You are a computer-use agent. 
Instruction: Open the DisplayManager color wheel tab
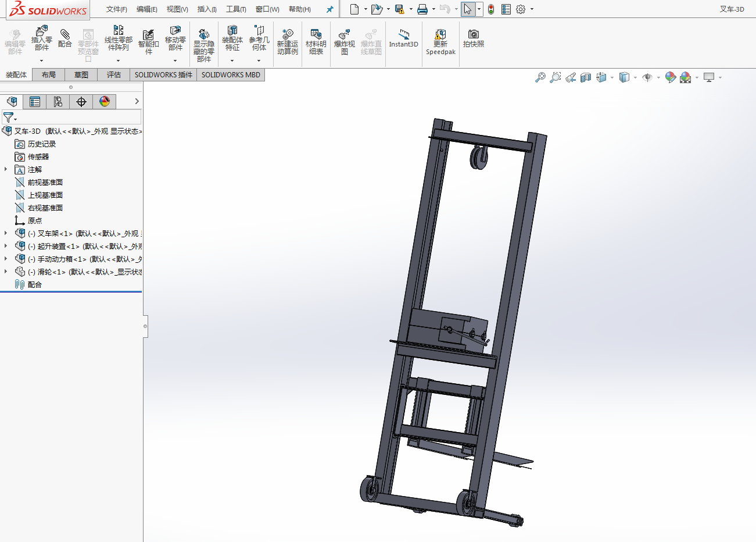click(105, 102)
